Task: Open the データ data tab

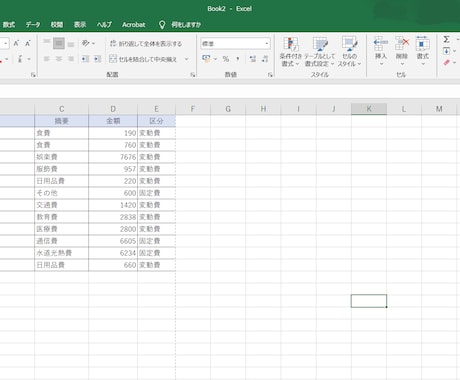Action: coord(33,25)
